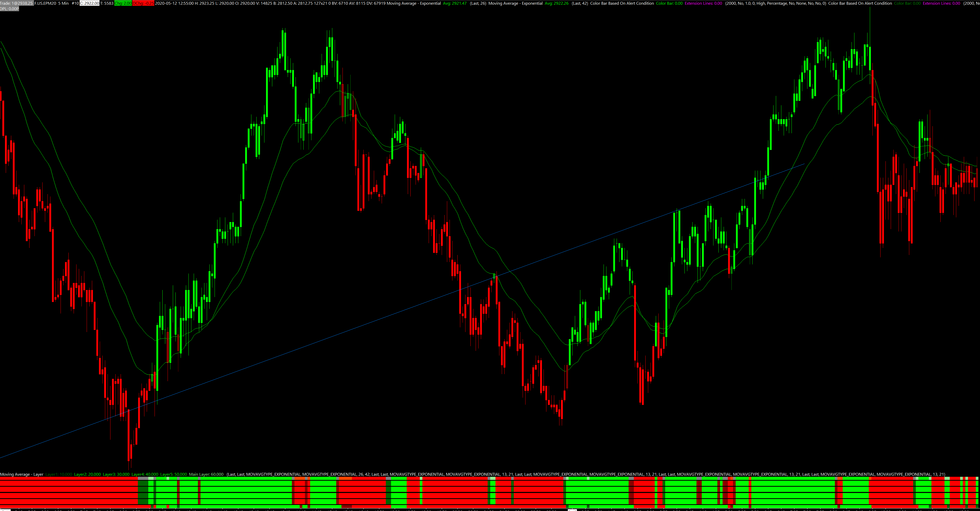
Task: Click the open value "O: 2920.00"
Action: (245, 3)
